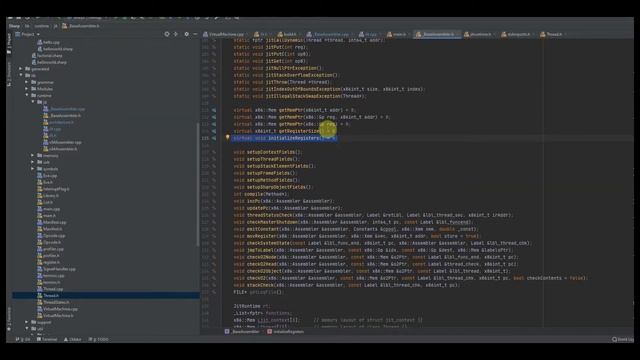
Task: Hide the Project panel with the minus icon
Action: point(195,34)
